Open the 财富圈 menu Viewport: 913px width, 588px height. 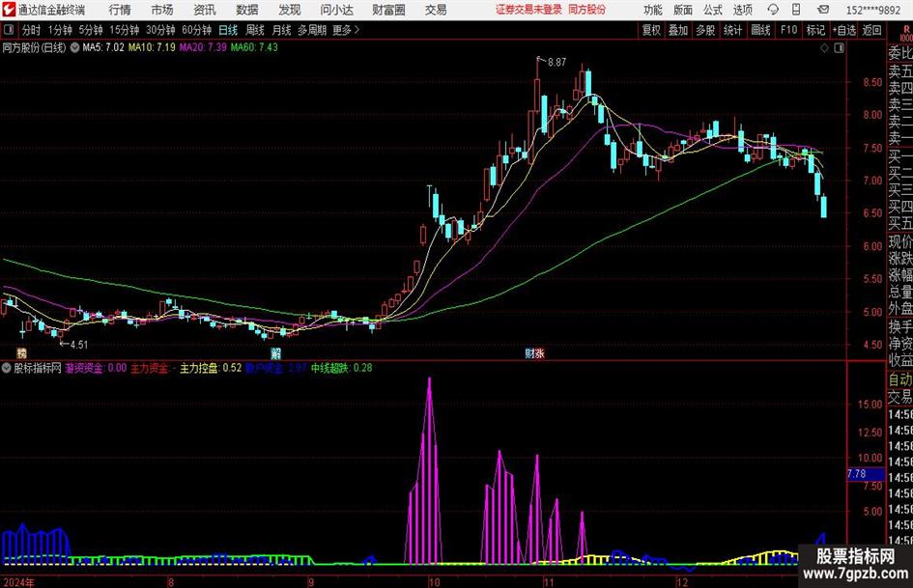(x=388, y=10)
